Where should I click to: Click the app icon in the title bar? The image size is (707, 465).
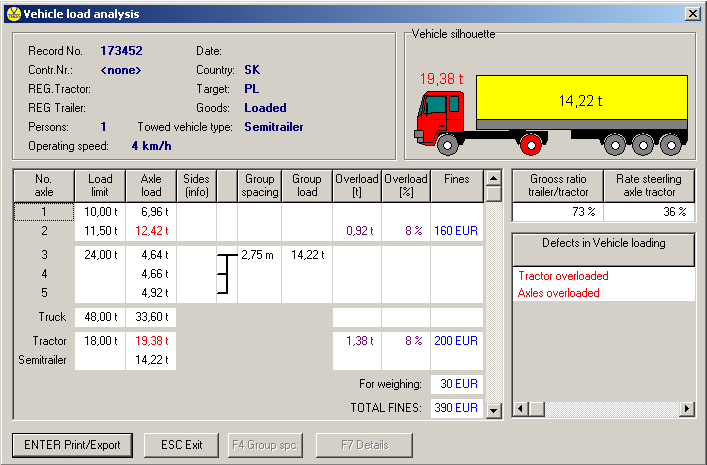tap(14, 14)
